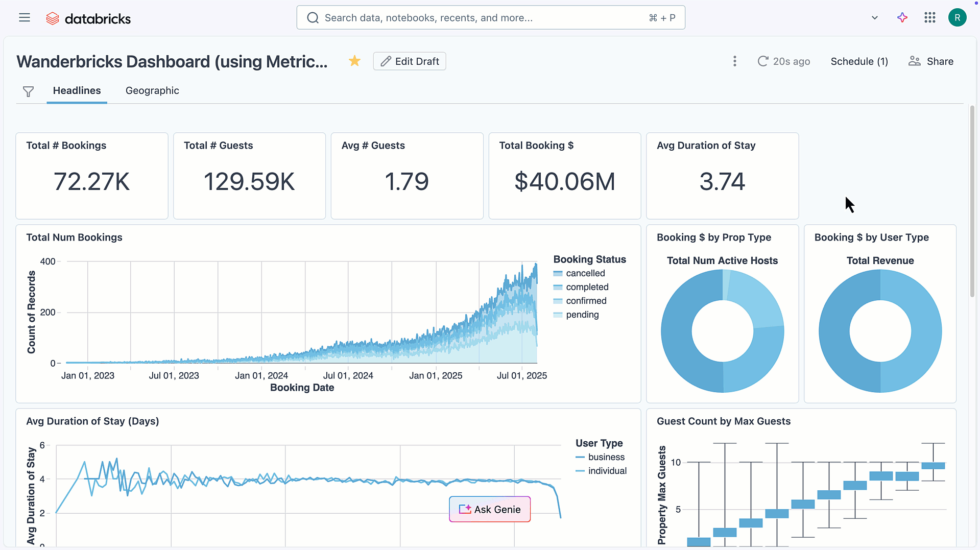Open the dashboard kebab menu
The width and height of the screenshot is (980, 550).
pyautogui.click(x=734, y=61)
